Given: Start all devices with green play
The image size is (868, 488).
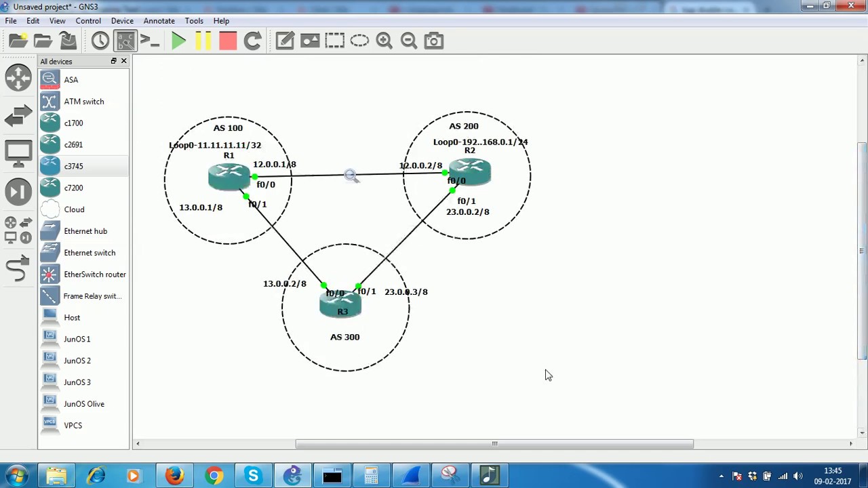Looking at the screenshot, I should click(x=179, y=41).
